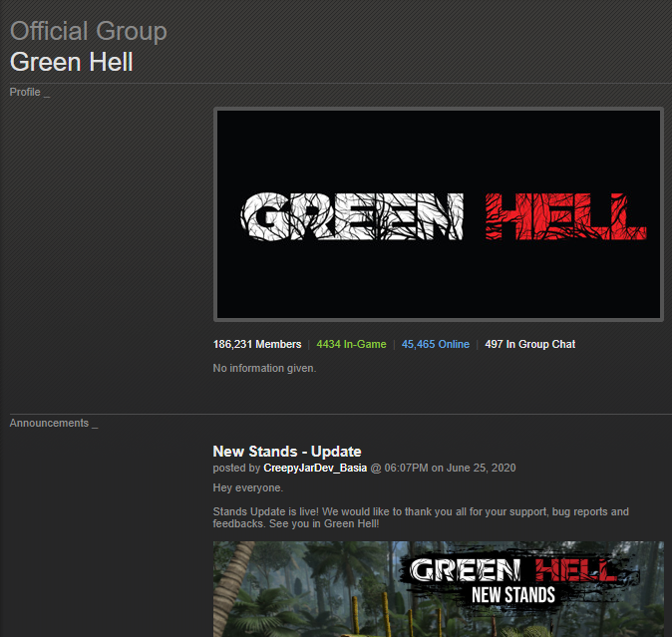The image size is (672, 637).
Task: Click the No information given text
Action: coord(264,368)
